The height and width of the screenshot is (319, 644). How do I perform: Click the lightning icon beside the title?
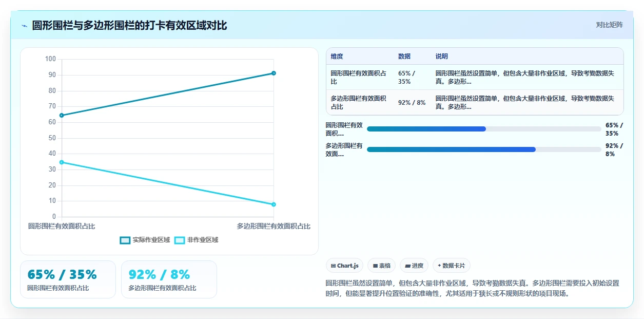pos(25,26)
